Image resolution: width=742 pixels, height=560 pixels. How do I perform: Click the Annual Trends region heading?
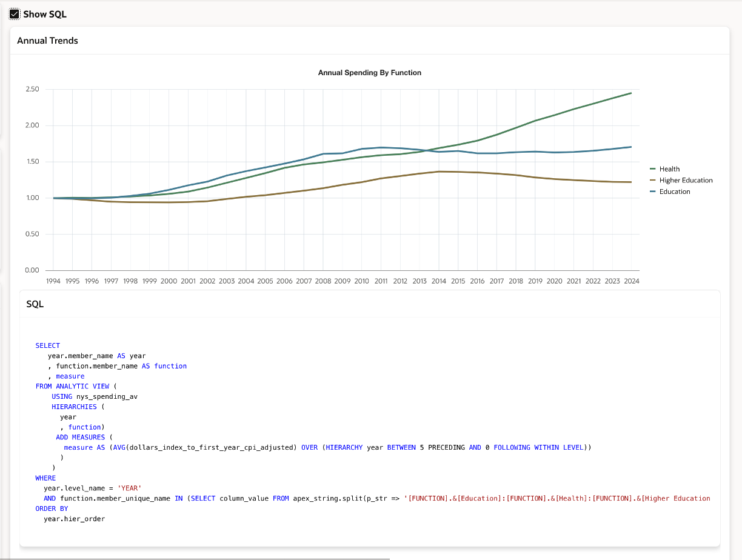click(x=47, y=41)
